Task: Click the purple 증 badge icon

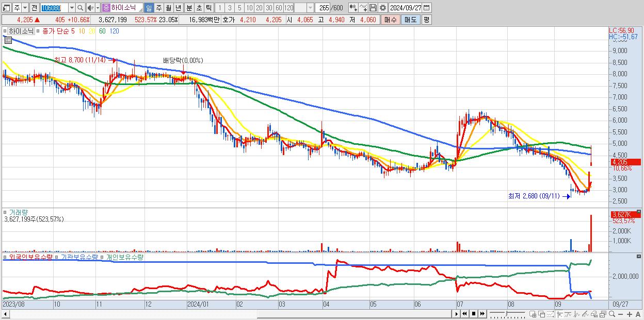Action: (106, 8)
